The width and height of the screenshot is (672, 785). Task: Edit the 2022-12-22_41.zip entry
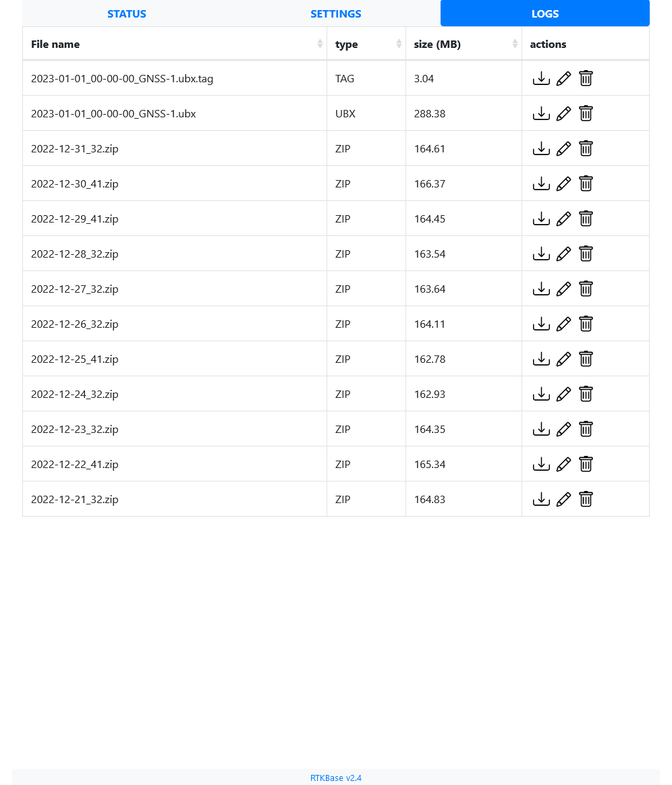(563, 464)
